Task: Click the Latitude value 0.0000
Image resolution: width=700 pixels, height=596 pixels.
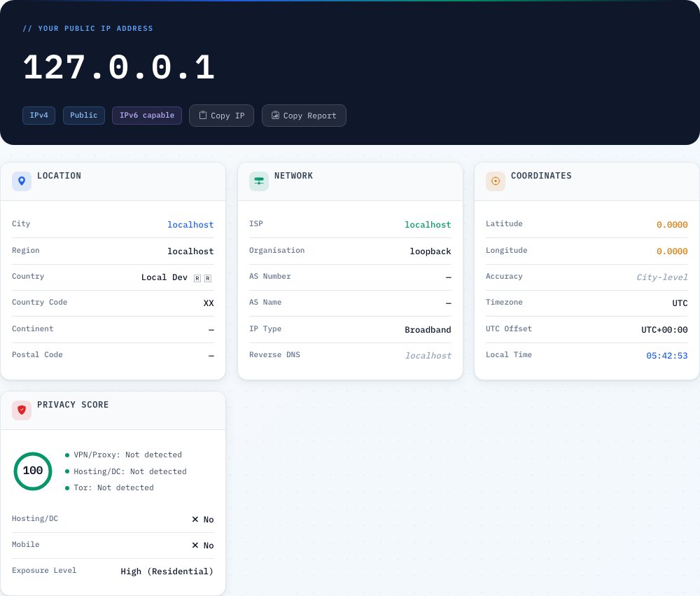Action: click(x=672, y=225)
